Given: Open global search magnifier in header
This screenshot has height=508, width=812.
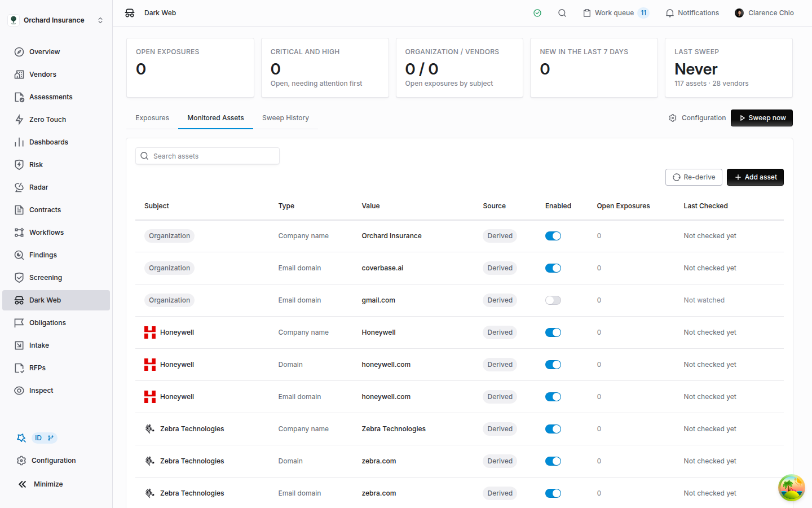Looking at the screenshot, I should (x=562, y=13).
